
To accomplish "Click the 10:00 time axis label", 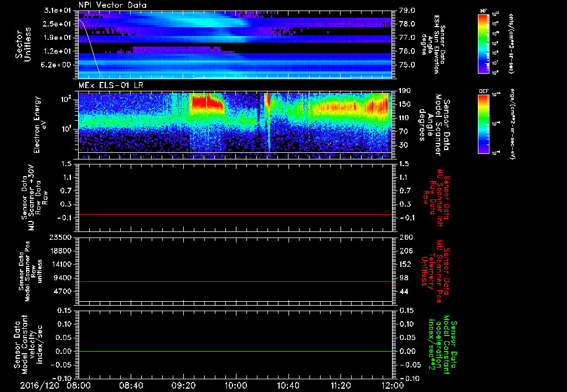I will (x=236, y=385).
